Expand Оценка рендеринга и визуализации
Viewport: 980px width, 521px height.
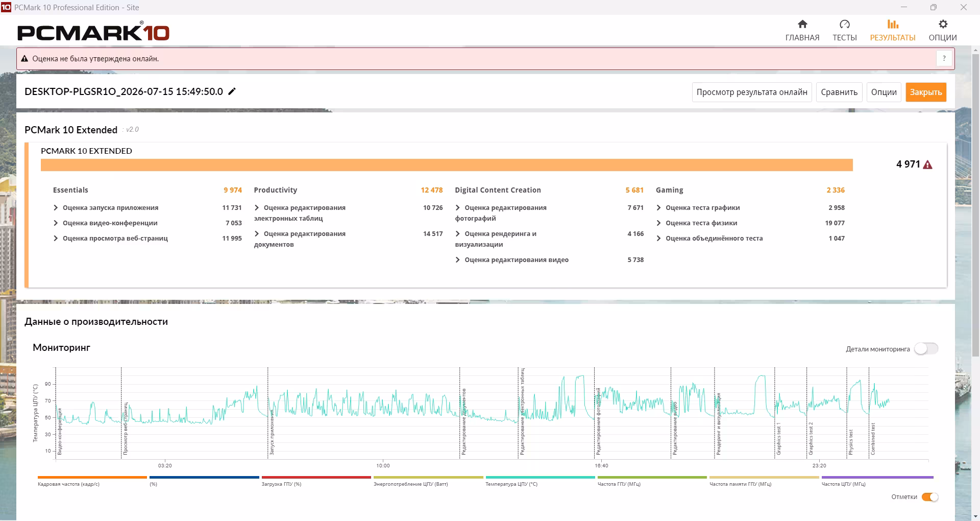[x=458, y=233]
